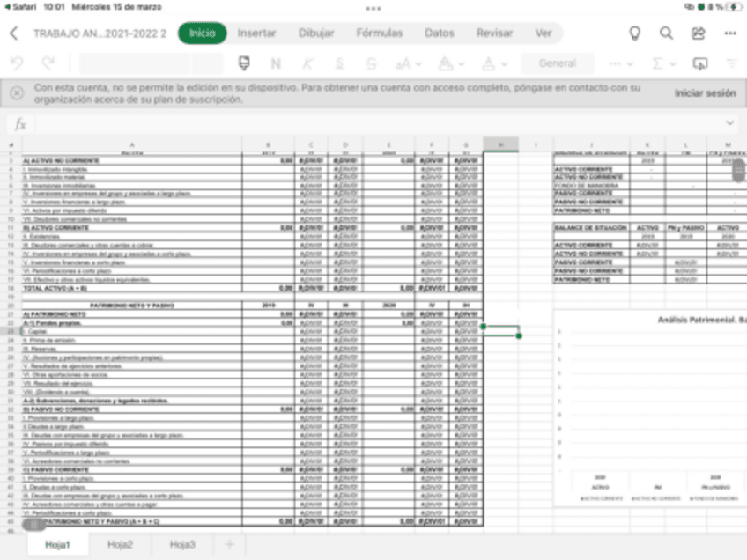Open the fill color dropdown
Viewport: 747px width, 560px height.
[451, 63]
